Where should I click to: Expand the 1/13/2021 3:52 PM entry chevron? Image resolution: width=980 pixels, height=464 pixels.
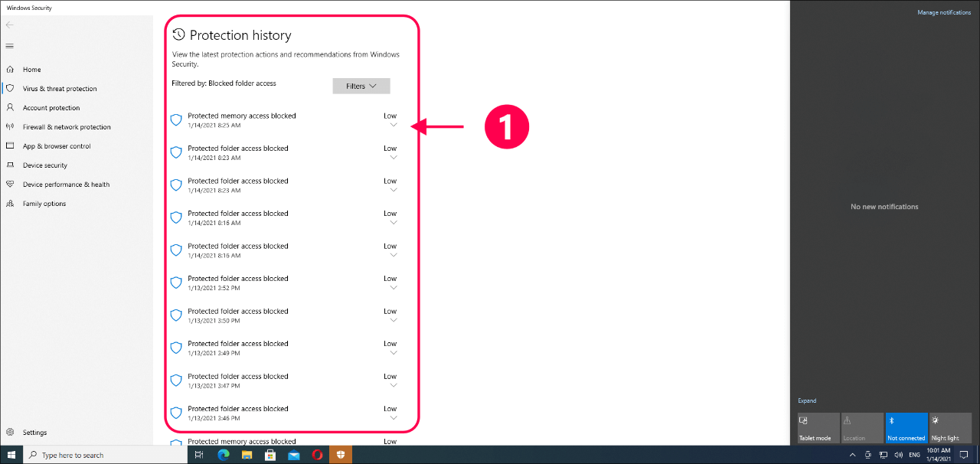(x=394, y=288)
